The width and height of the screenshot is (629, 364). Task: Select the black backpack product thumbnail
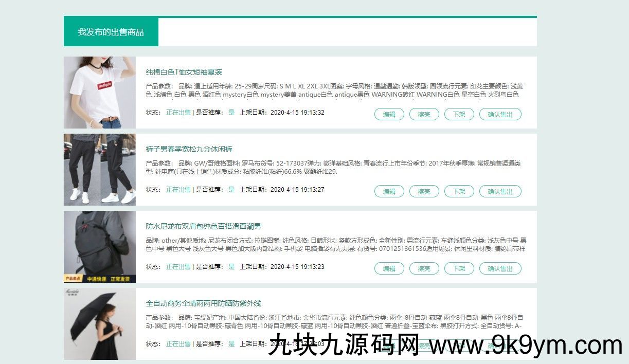coord(100,247)
